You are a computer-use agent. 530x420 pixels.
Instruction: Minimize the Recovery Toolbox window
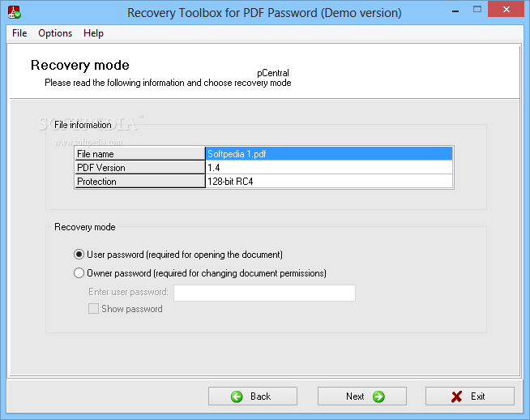(x=455, y=11)
